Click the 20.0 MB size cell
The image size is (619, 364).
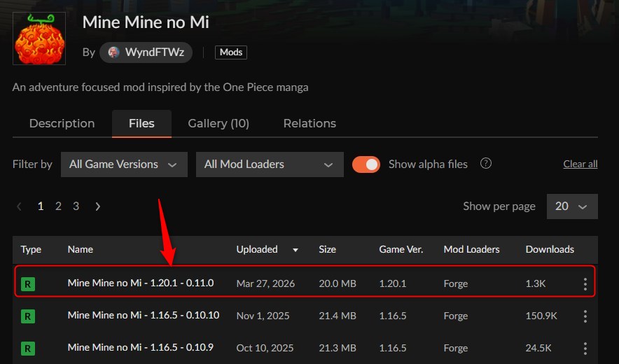tap(337, 284)
